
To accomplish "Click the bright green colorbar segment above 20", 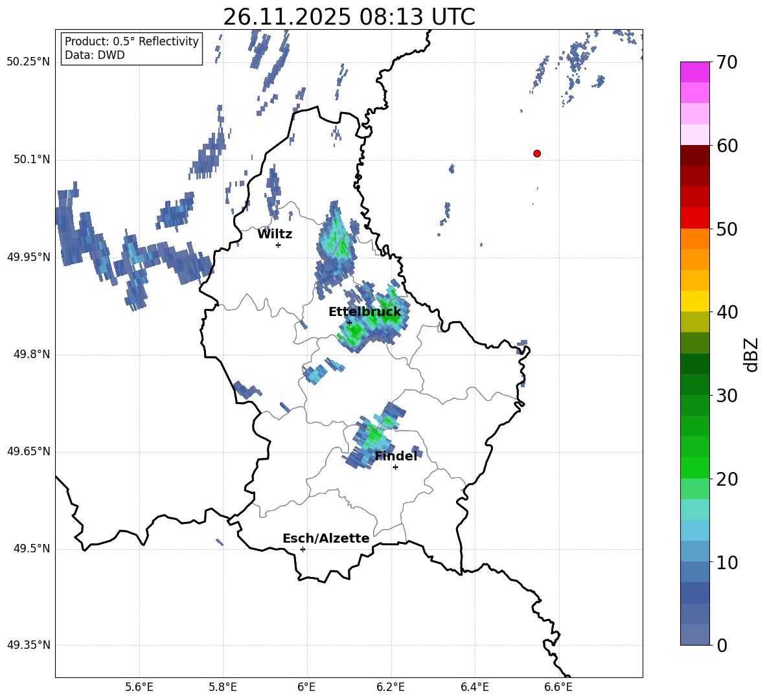I will coord(694,468).
